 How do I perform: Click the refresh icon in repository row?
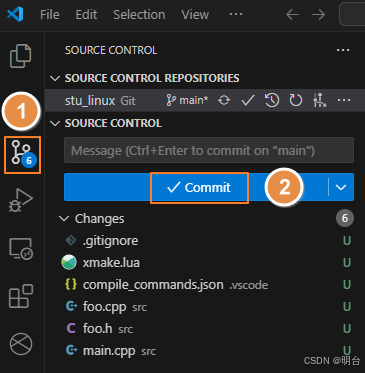click(x=295, y=100)
